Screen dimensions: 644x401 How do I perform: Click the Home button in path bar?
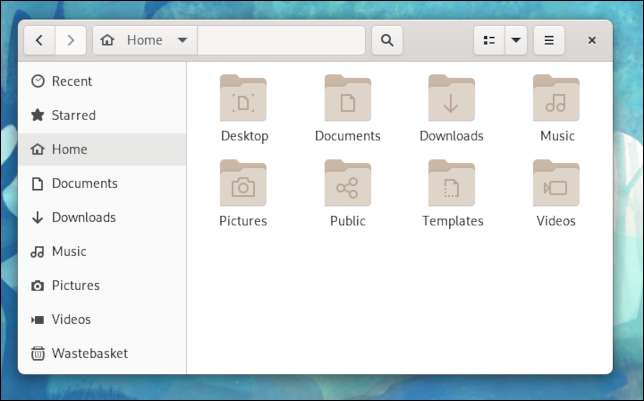click(x=134, y=40)
